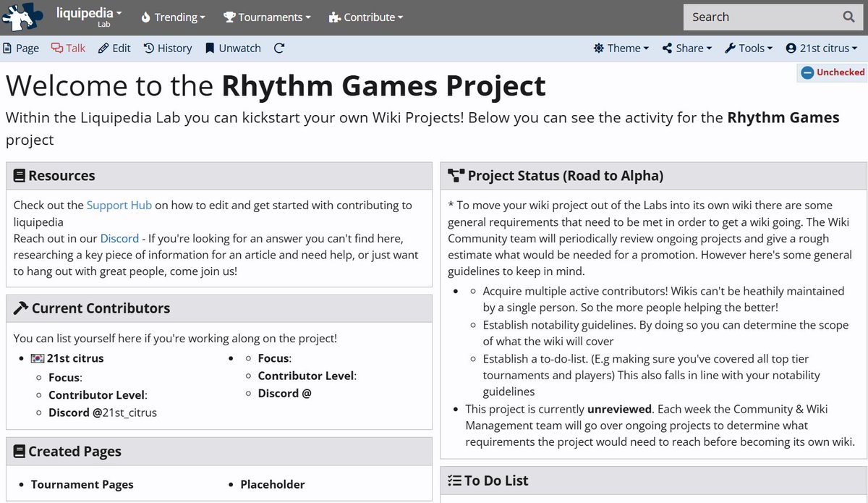Click the Contribute puzzle piece icon
The width and height of the screenshot is (868, 503).
[x=334, y=17]
